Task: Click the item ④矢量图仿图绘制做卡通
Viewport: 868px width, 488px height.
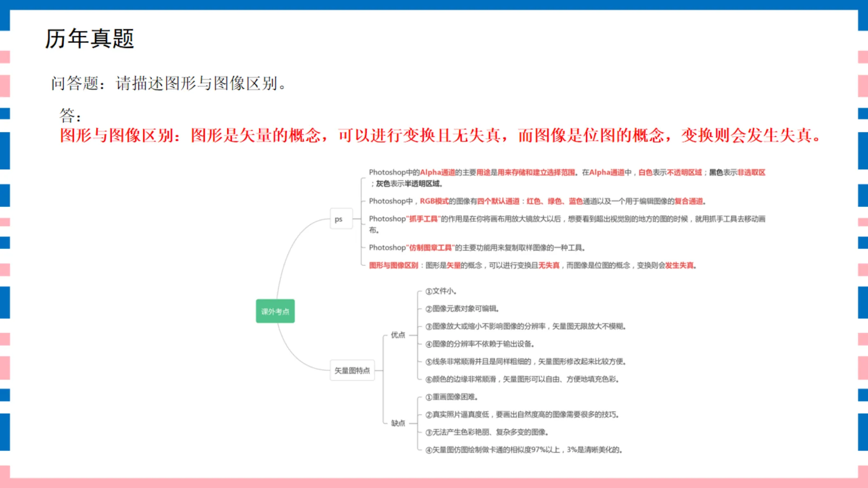Action: click(524, 450)
